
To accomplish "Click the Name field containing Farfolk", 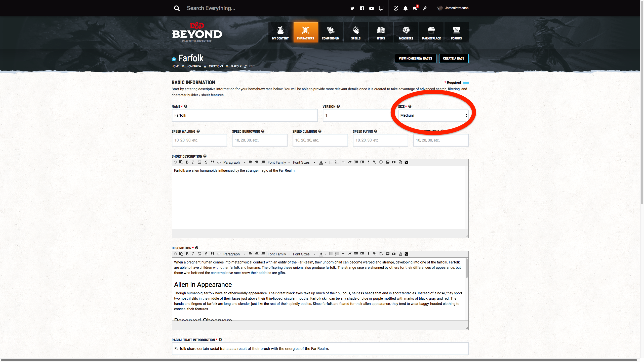I will pos(245,115).
